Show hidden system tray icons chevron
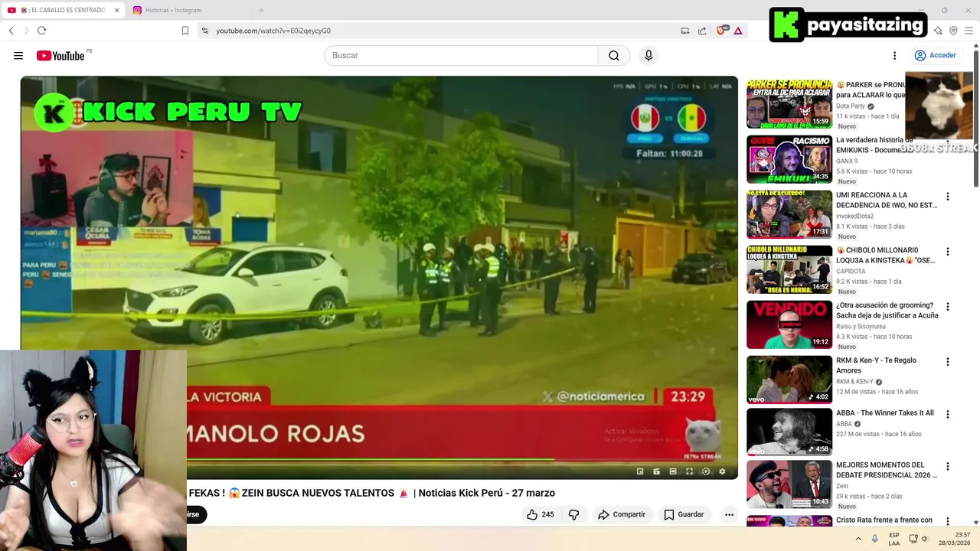This screenshot has width=980, height=551. (x=858, y=539)
